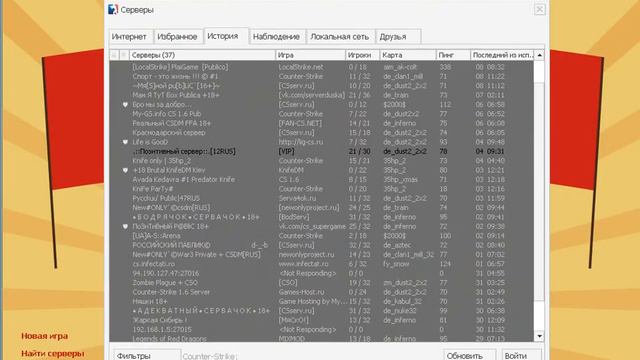Click the http://lig-cs.ru game cell

(x=301, y=142)
